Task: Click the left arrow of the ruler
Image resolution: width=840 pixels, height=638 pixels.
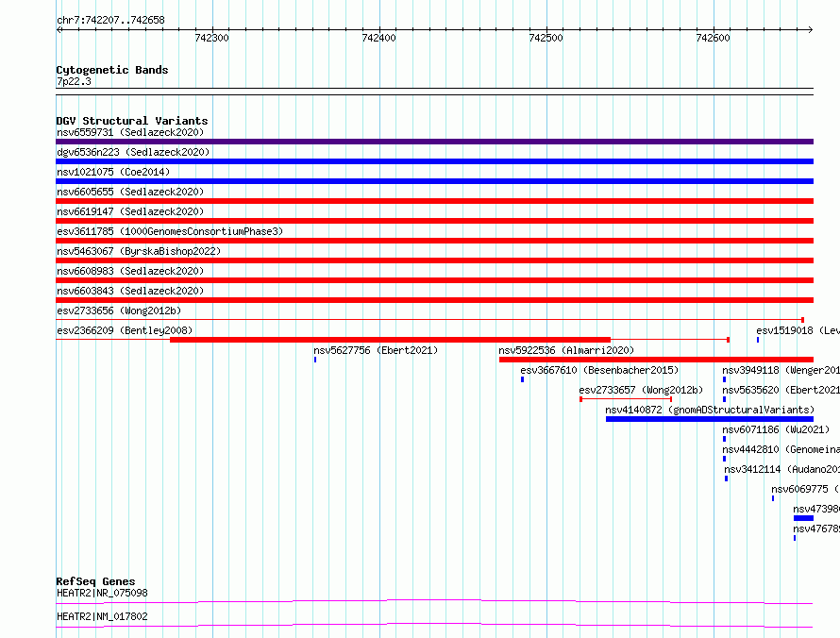Action: tap(59, 29)
